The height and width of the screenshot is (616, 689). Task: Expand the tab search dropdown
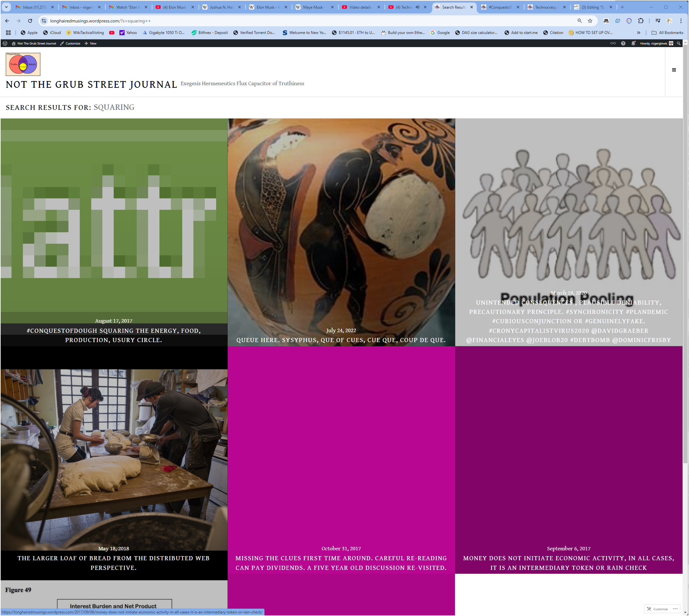[6, 7]
